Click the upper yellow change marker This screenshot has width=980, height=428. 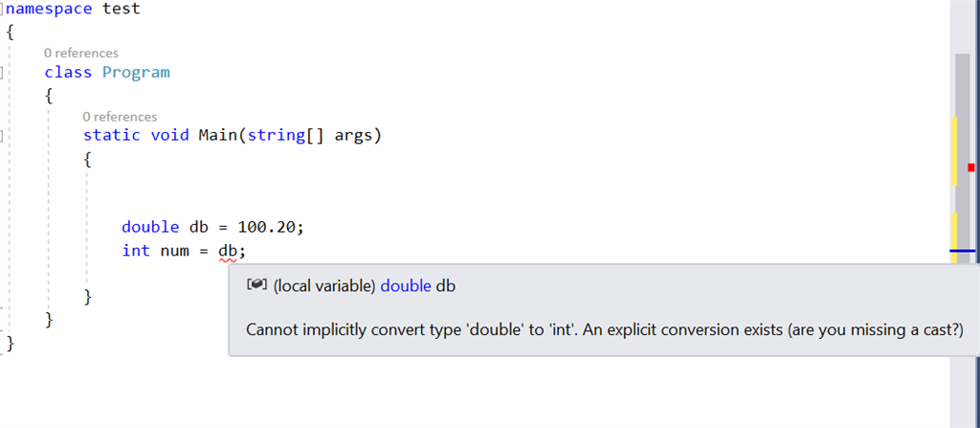click(954, 150)
